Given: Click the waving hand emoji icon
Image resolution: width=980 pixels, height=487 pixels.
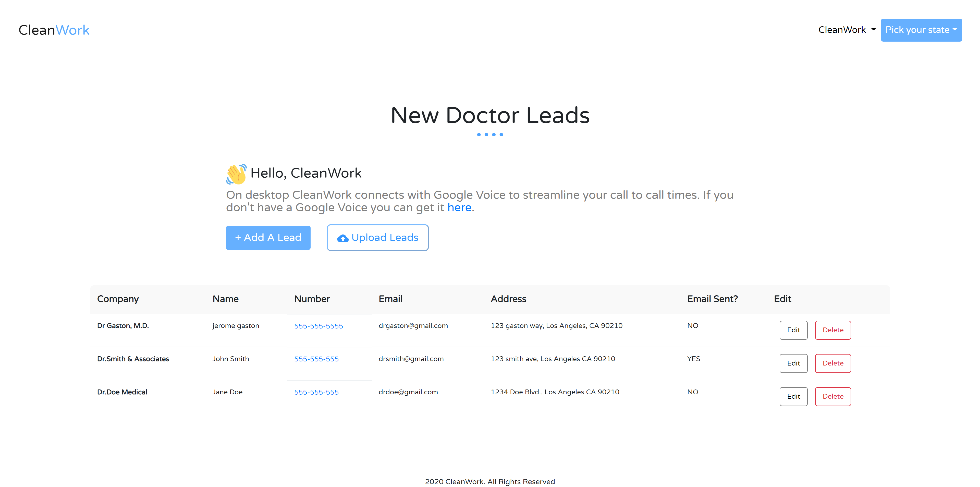Looking at the screenshot, I should [236, 174].
